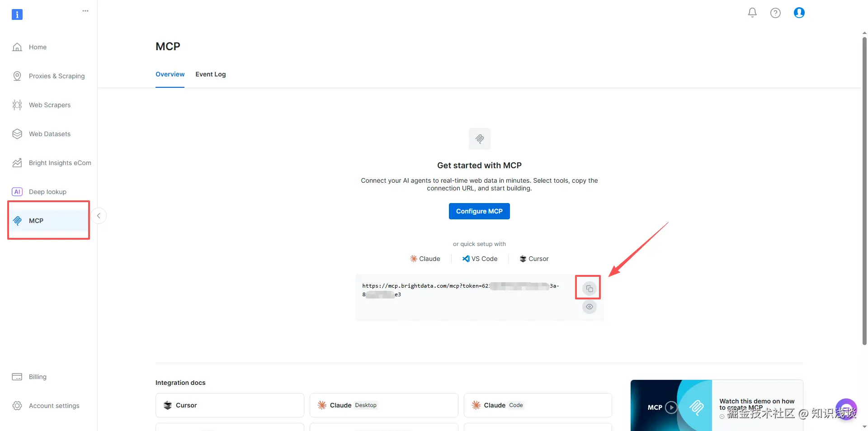Click the Integration docs heading

[180, 383]
